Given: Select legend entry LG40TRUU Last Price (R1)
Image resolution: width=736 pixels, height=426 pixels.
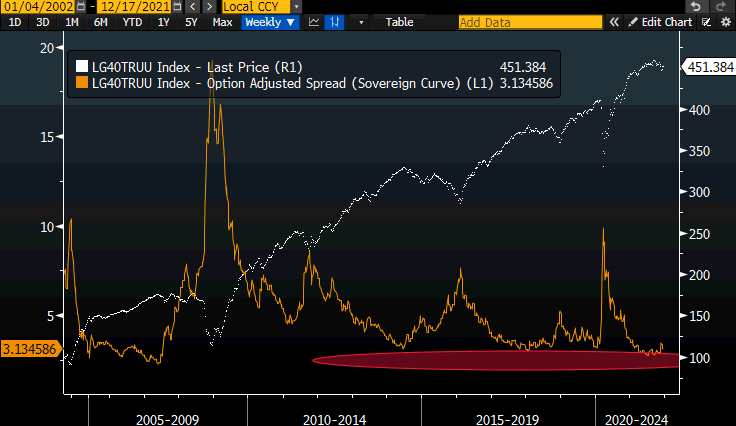Looking at the screenshot, I should click(197, 67).
